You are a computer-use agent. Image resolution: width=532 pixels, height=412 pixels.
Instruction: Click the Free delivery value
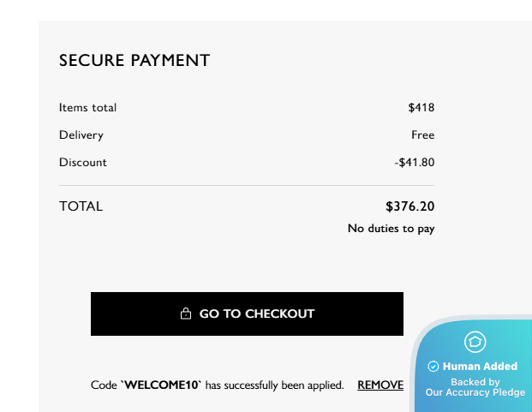422,135
